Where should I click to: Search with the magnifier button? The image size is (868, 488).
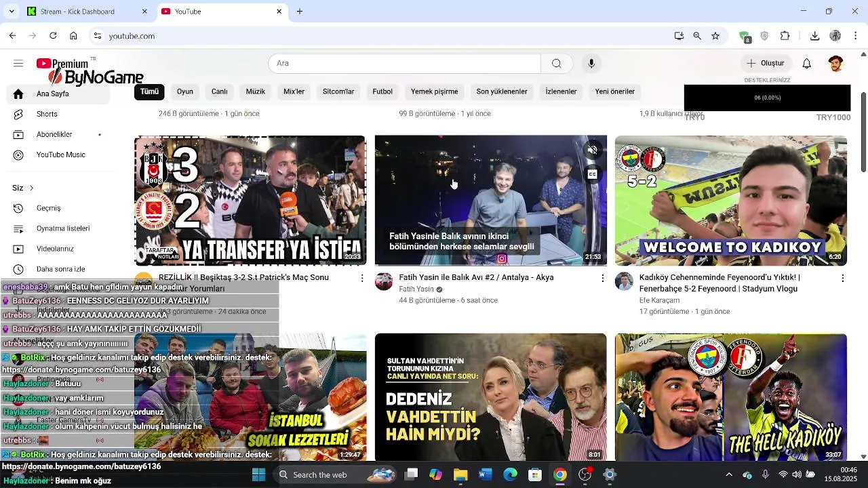tap(556, 63)
